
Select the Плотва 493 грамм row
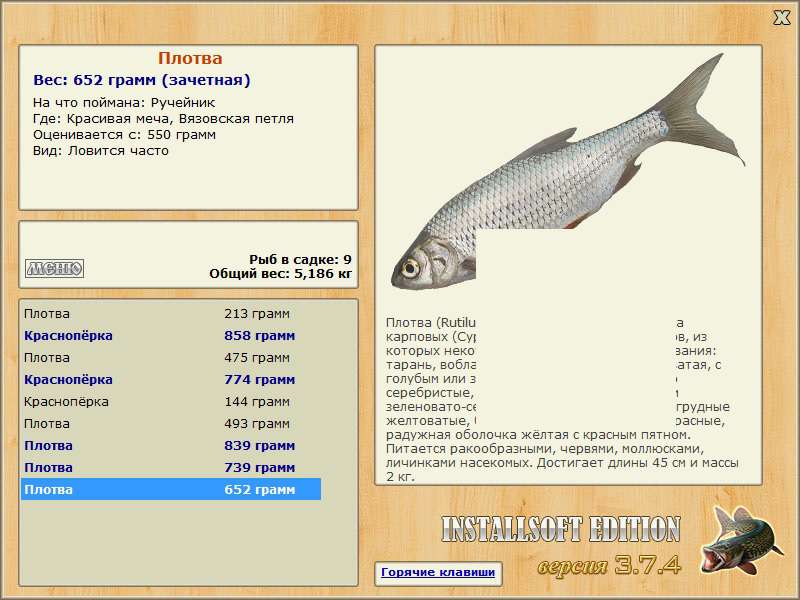click(171, 423)
